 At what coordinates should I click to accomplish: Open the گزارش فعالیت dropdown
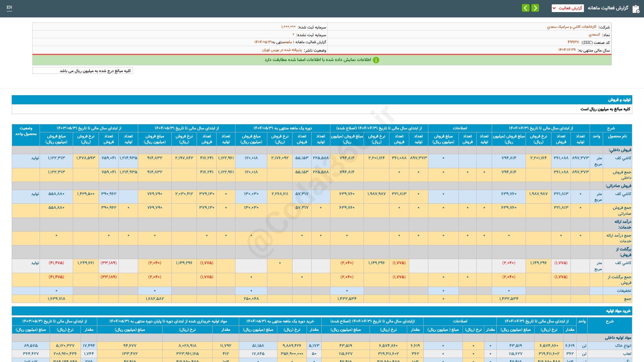click(568, 8)
